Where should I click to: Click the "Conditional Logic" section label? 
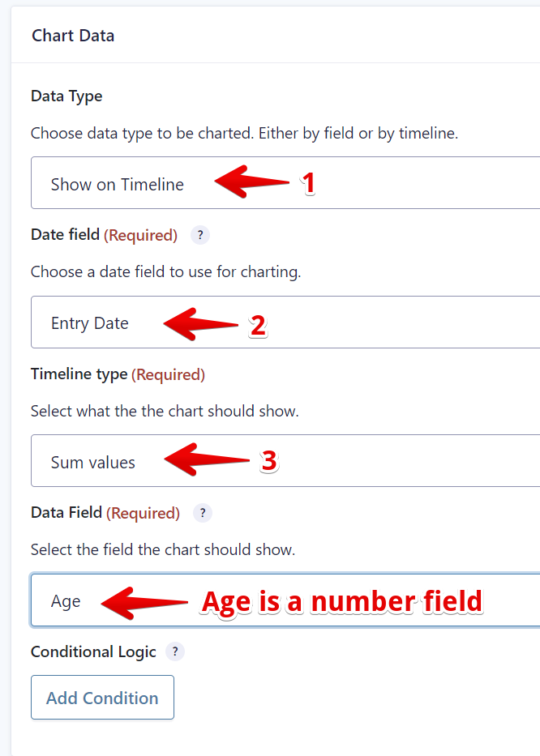(93, 652)
